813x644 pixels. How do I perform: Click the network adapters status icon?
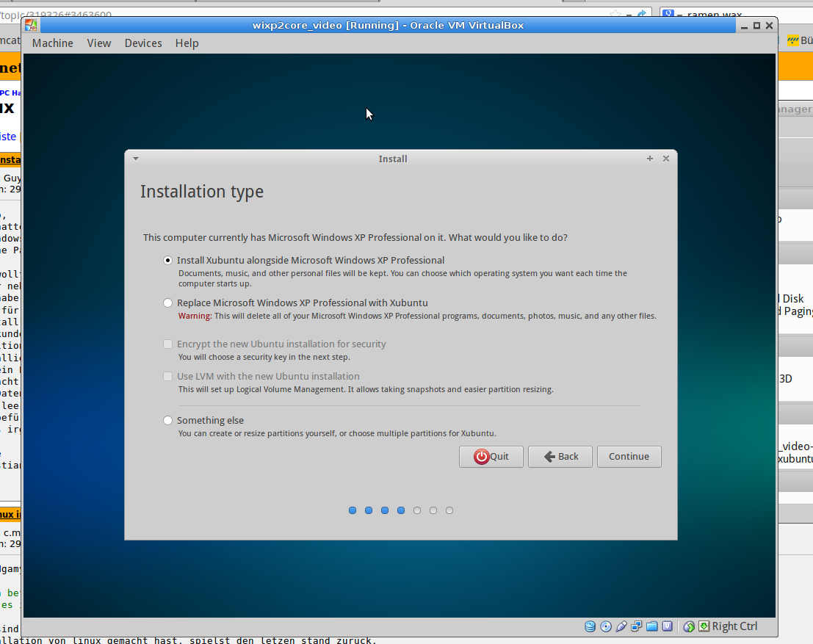tap(636, 626)
